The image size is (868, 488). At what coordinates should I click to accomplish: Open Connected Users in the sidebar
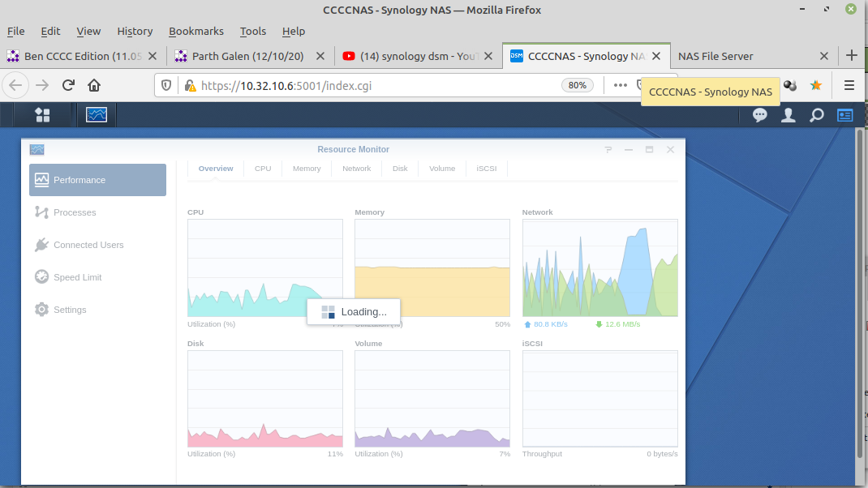88,245
